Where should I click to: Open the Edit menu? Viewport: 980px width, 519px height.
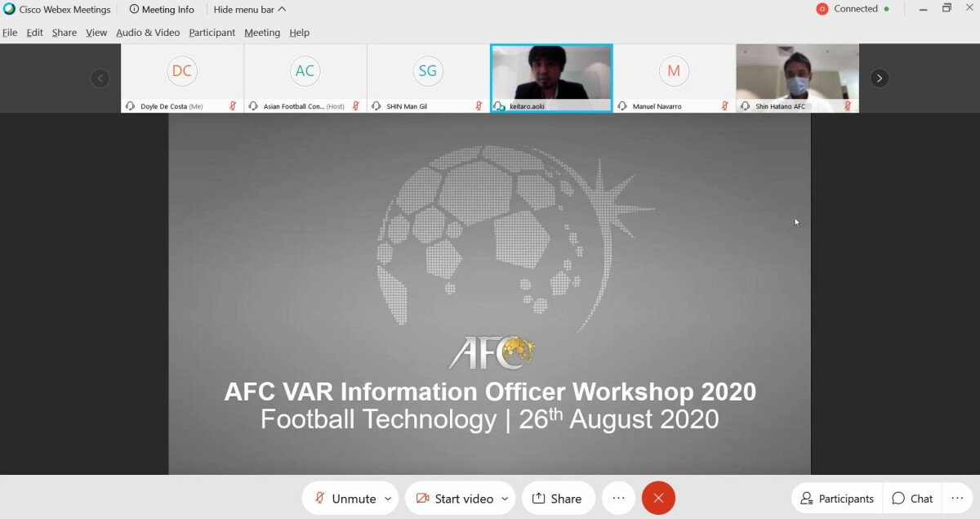pos(34,33)
